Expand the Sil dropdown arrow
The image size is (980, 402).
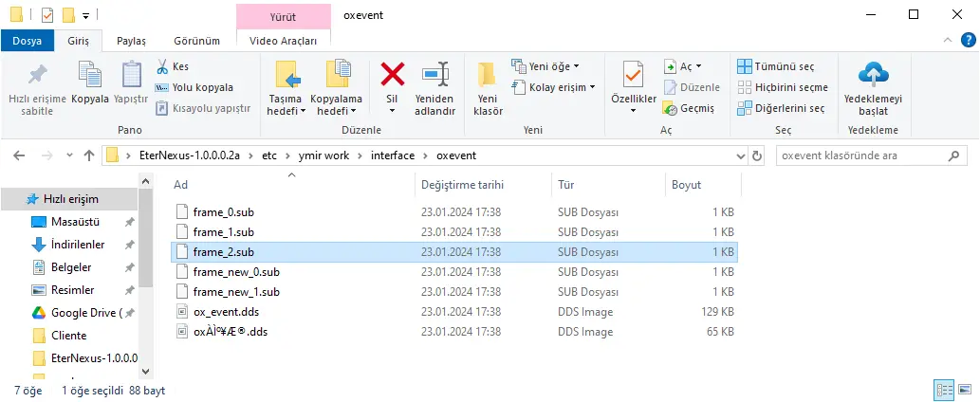coord(393,111)
